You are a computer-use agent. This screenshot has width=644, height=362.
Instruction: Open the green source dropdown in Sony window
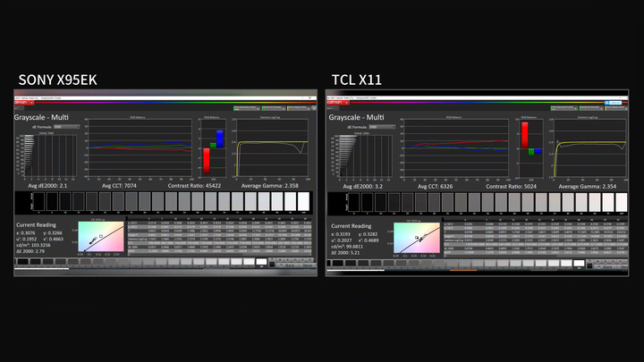click(273, 108)
